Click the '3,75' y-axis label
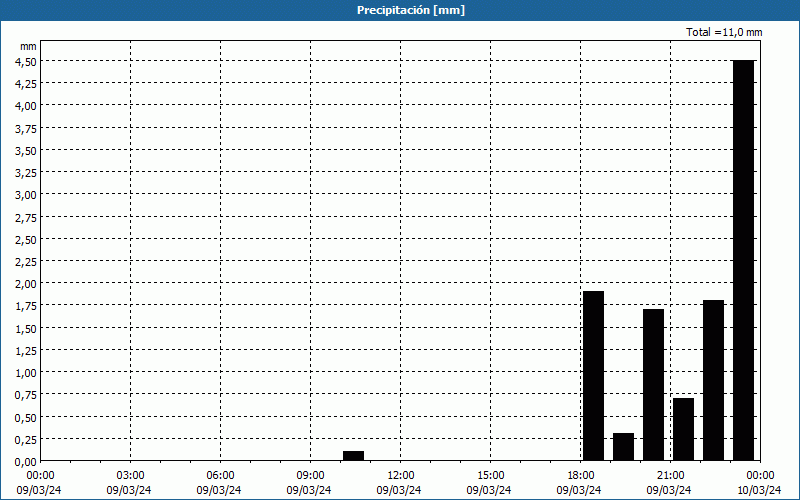 (26, 128)
